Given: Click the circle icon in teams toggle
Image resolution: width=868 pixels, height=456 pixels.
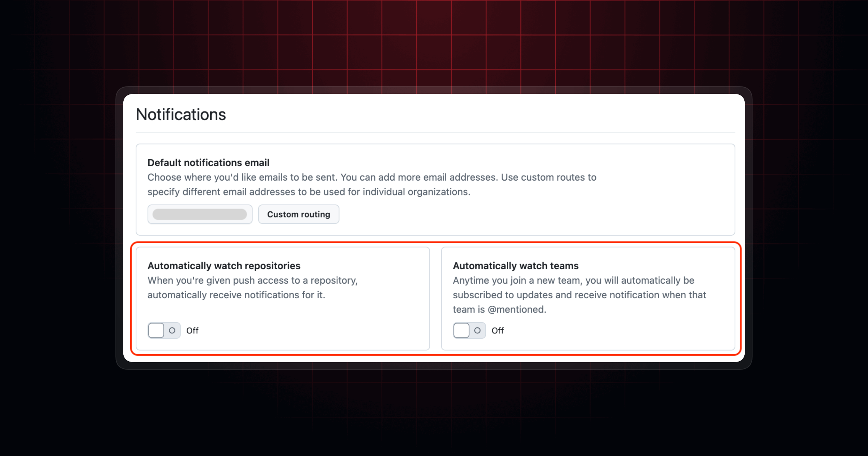Looking at the screenshot, I should click(x=477, y=330).
